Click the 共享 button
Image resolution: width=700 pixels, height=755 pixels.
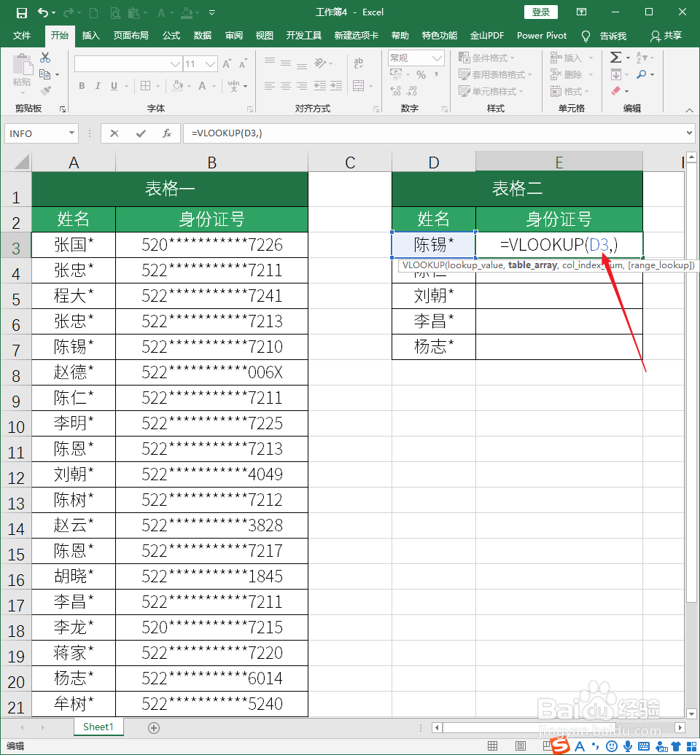tap(672, 36)
